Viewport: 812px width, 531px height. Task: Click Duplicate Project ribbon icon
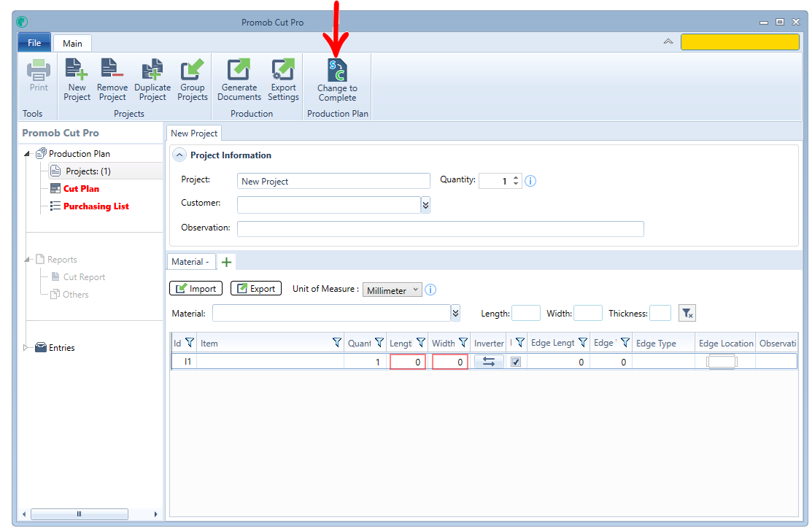point(152,80)
